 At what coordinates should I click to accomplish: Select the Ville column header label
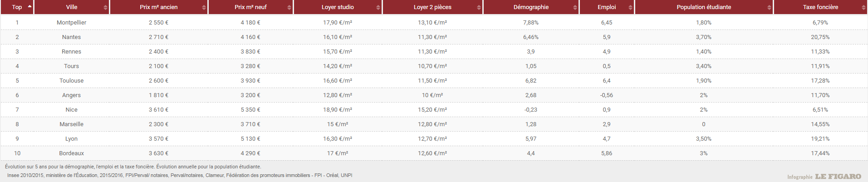tap(72, 7)
